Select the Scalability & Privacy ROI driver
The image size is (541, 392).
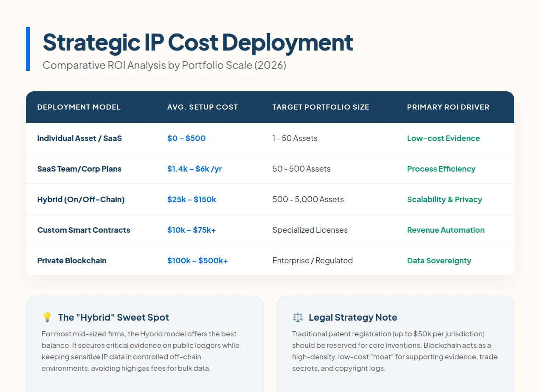click(x=444, y=200)
